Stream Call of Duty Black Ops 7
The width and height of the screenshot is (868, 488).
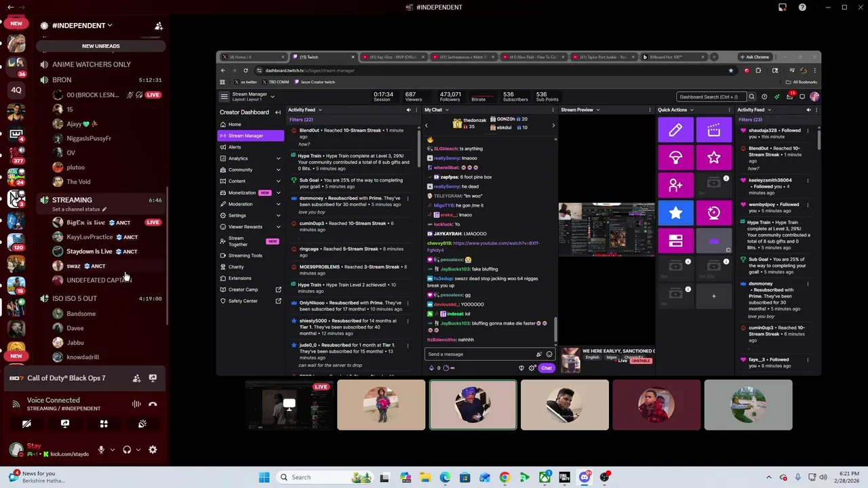[x=153, y=378]
